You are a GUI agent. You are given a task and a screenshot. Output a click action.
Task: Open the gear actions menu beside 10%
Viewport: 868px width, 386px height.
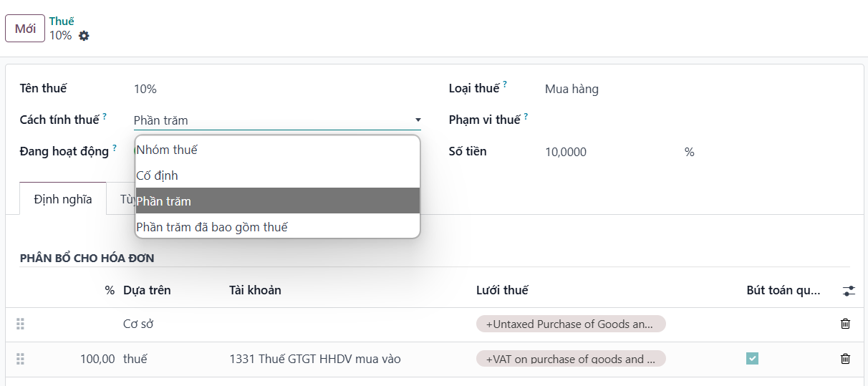(84, 36)
